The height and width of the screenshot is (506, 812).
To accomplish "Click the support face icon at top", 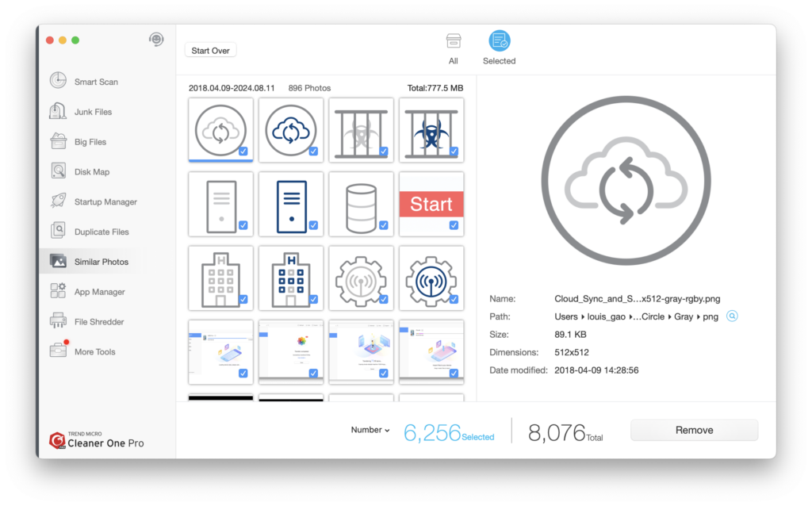I will [156, 40].
